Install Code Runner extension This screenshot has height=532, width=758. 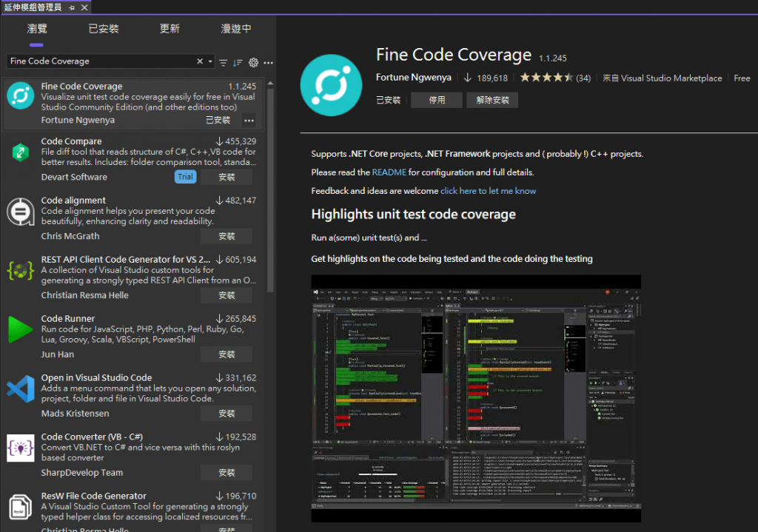pos(227,354)
